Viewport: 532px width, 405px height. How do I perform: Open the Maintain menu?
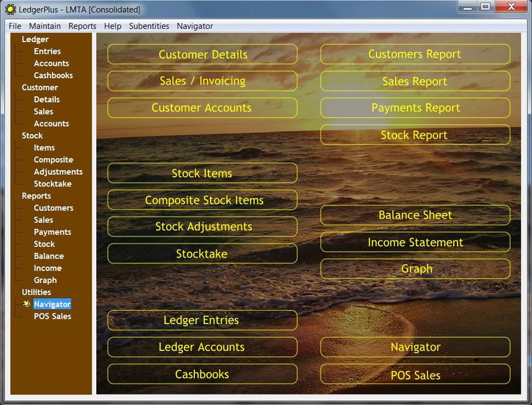tap(45, 26)
